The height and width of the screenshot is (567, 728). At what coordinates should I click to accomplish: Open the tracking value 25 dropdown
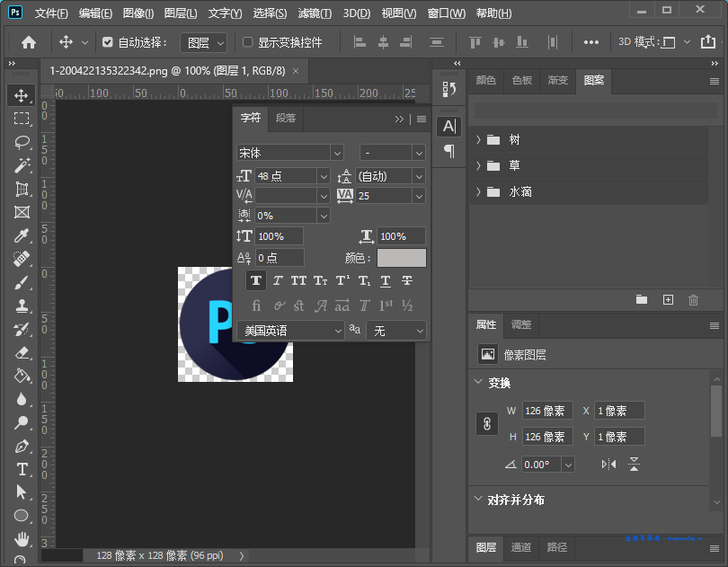(419, 196)
